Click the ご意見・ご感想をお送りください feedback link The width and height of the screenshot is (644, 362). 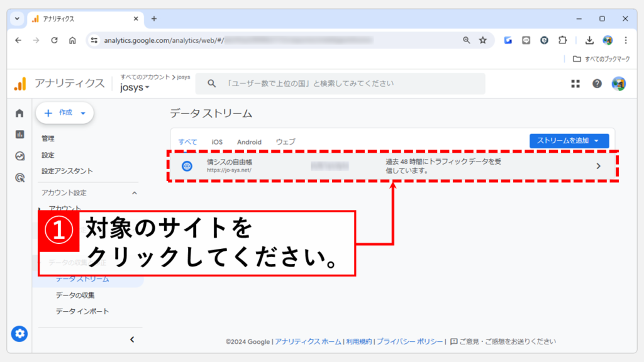click(503, 341)
